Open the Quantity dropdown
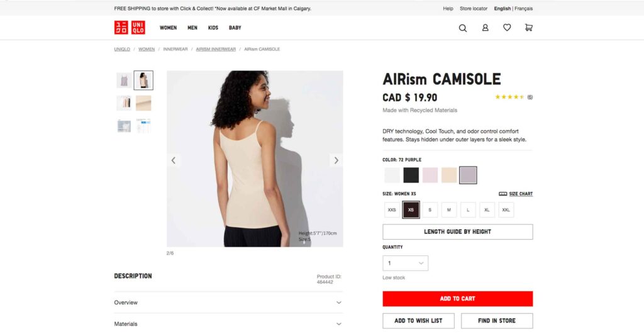Image resolution: width=644 pixels, height=334 pixels. [x=406, y=263]
